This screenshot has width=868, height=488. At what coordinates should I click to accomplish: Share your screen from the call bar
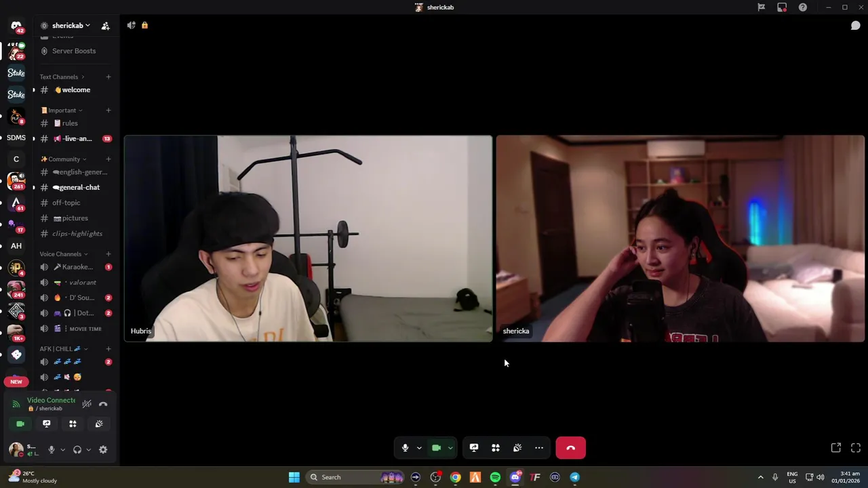tap(474, 448)
